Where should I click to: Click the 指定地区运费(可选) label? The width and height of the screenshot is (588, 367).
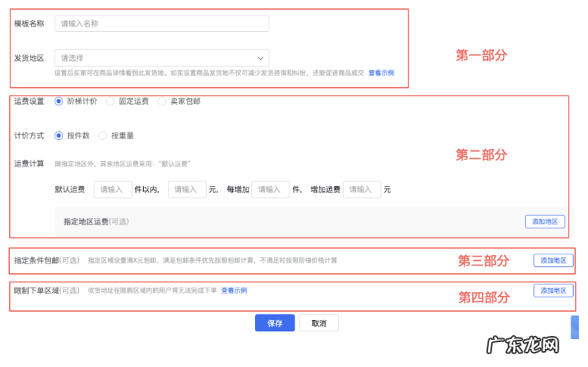[96, 222]
